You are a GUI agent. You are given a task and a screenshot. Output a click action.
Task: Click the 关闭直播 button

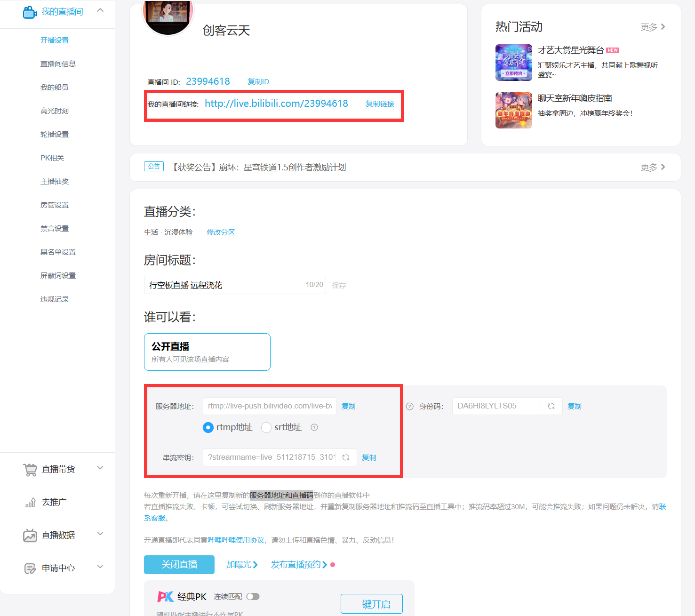pos(179,565)
